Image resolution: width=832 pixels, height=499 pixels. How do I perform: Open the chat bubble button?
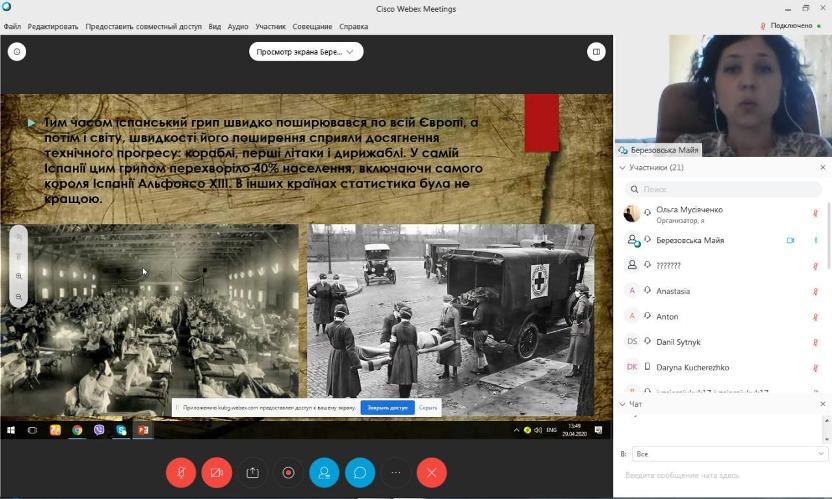[x=360, y=472]
